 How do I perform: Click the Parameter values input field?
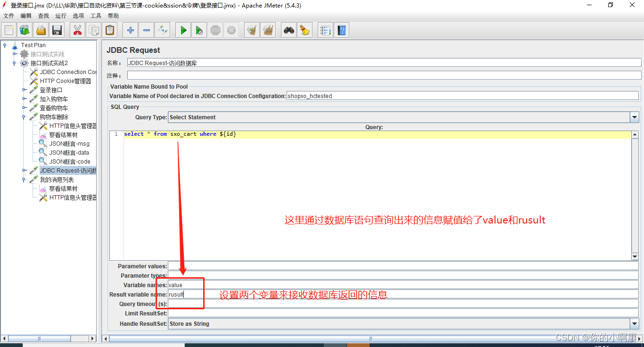click(404, 266)
